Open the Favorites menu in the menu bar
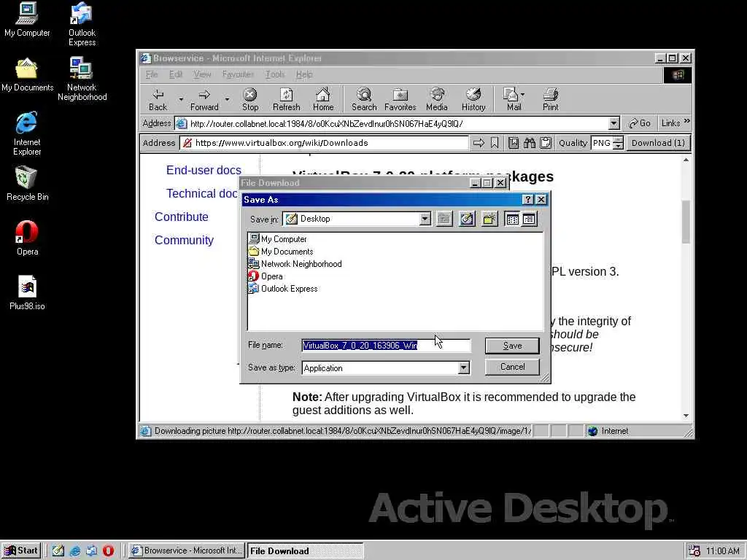The image size is (747, 560). click(238, 74)
